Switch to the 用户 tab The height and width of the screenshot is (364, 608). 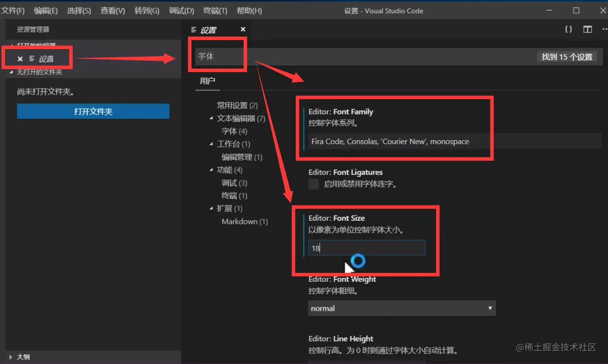click(208, 80)
